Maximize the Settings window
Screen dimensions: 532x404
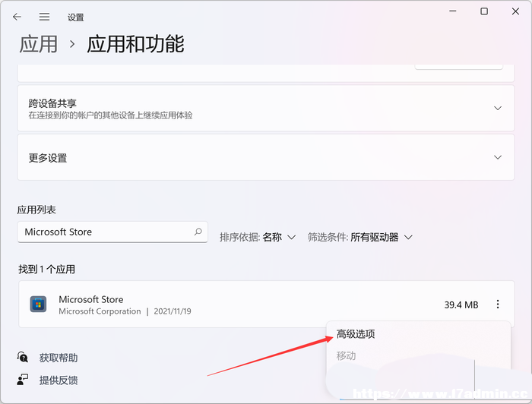point(484,11)
